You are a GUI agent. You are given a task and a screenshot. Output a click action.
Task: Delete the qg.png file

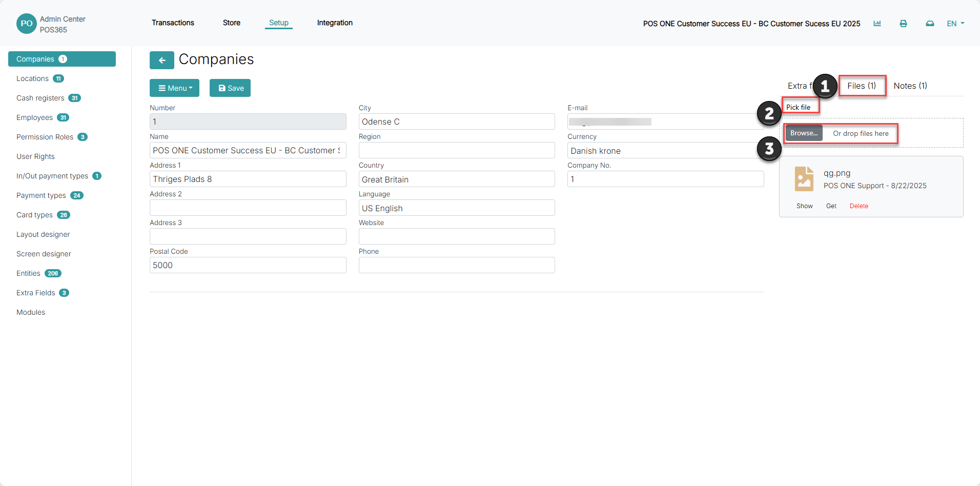coord(859,206)
